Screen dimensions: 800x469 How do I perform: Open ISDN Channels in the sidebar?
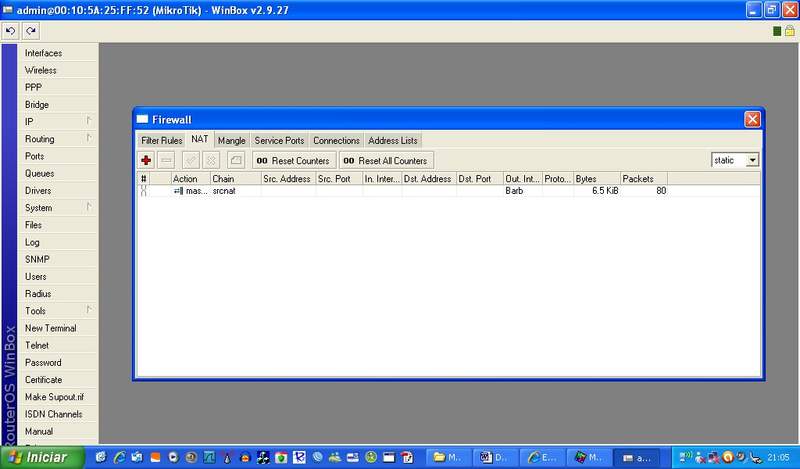(58, 414)
